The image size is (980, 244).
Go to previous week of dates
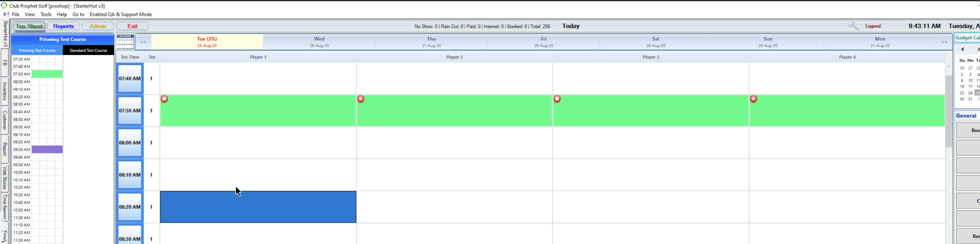tap(143, 42)
